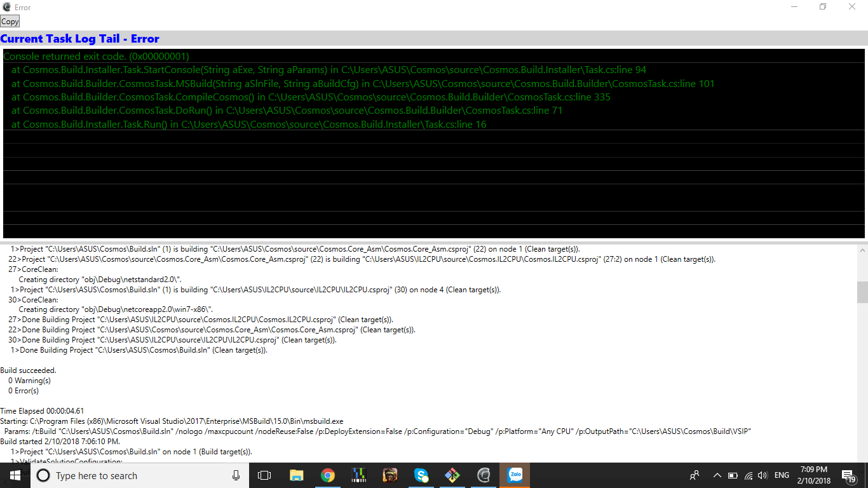
Task: Close the Error window
Action: coord(853,7)
